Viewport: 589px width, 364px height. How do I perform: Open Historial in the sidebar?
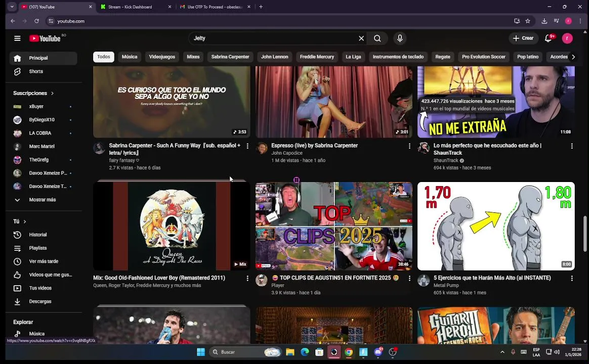[x=43, y=235]
